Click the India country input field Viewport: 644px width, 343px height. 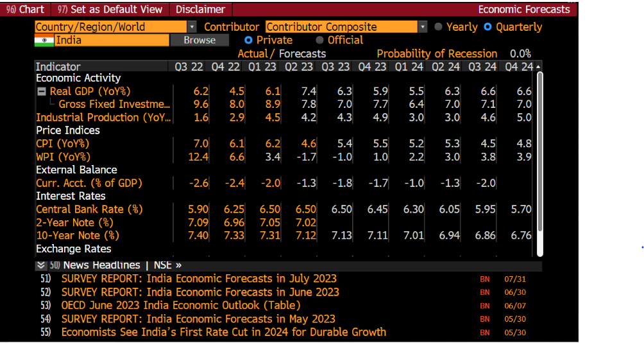pos(112,40)
